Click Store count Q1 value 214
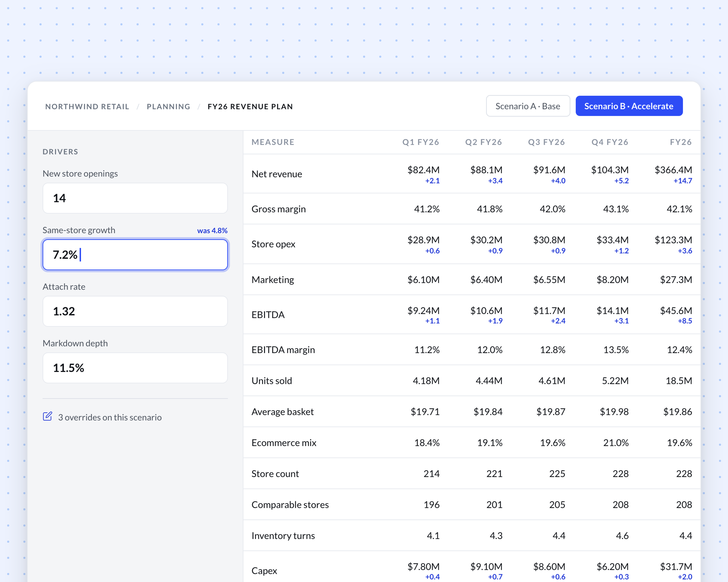The width and height of the screenshot is (728, 582). [431, 474]
